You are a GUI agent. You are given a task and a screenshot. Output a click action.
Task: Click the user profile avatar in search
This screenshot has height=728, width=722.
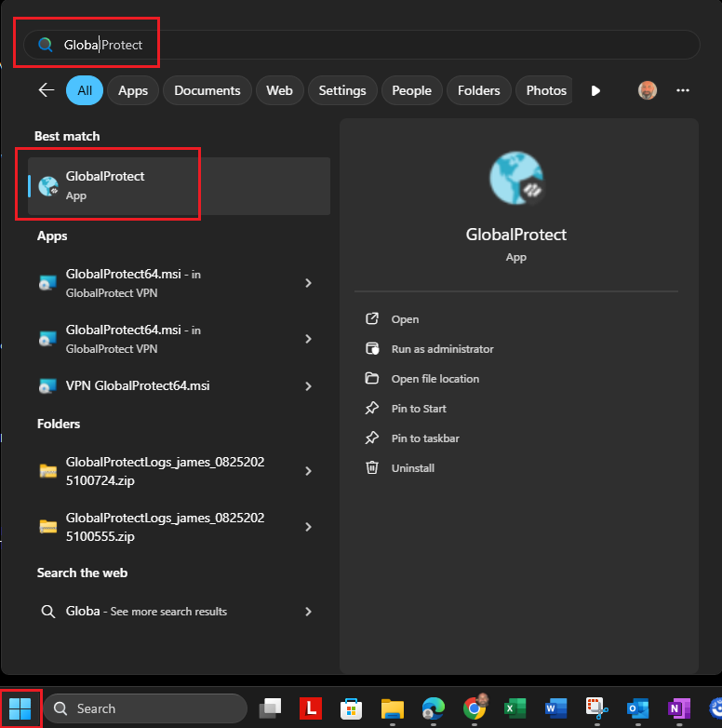pos(647,90)
